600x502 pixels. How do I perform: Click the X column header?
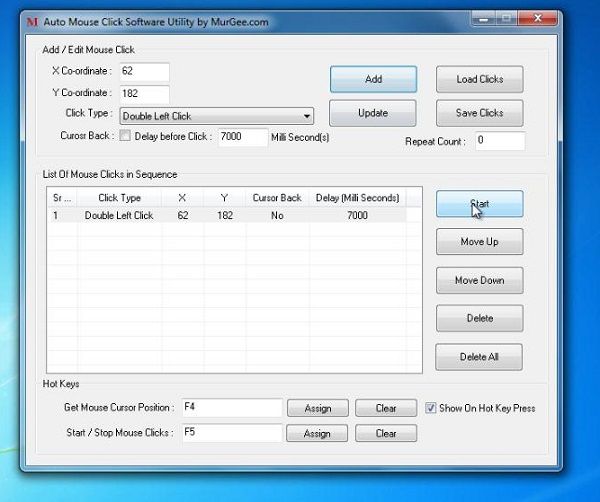tap(182, 198)
